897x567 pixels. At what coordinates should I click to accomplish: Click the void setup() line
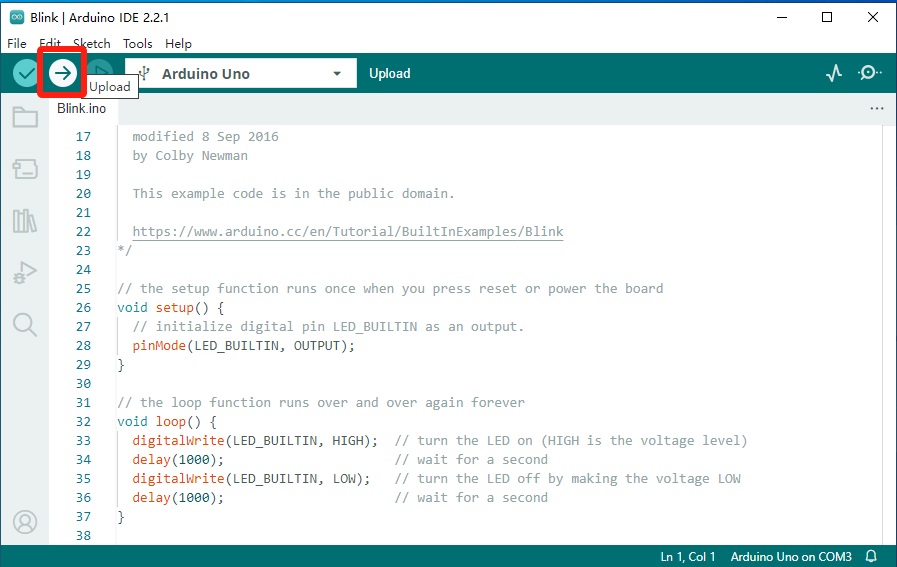170,308
